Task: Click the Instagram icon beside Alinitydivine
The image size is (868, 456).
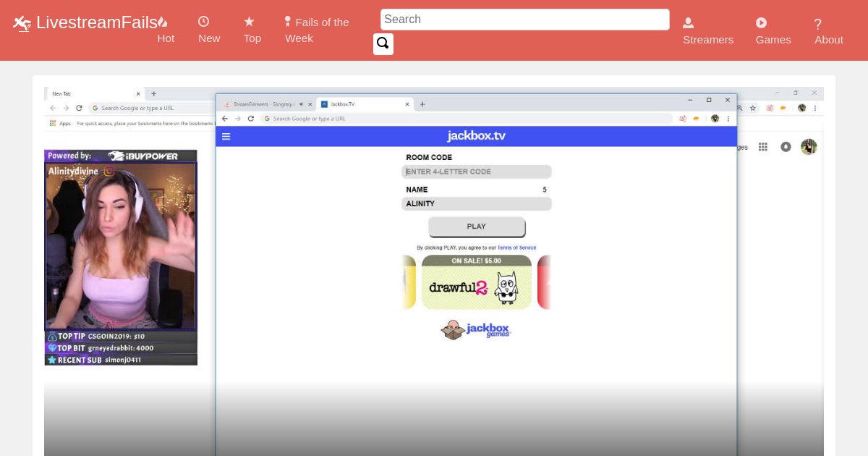Action: tap(109, 172)
